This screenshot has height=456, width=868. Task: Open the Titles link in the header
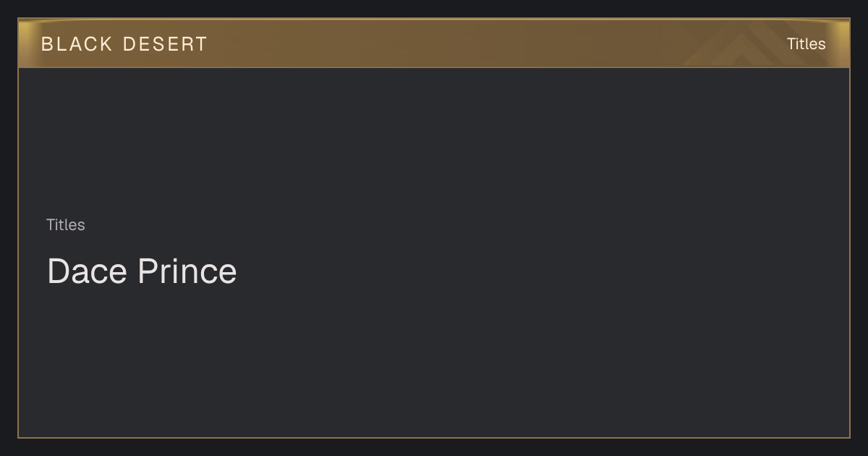pyautogui.click(x=806, y=43)
